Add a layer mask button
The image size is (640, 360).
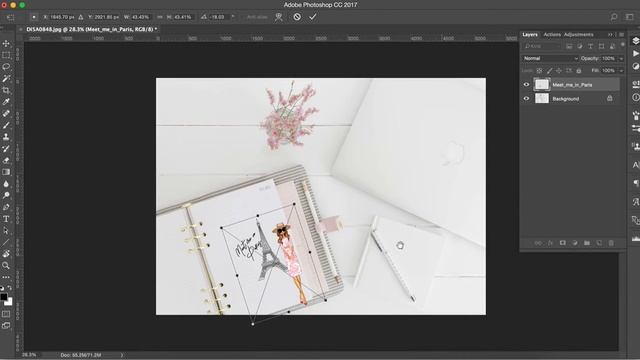[x=562, y=243]
